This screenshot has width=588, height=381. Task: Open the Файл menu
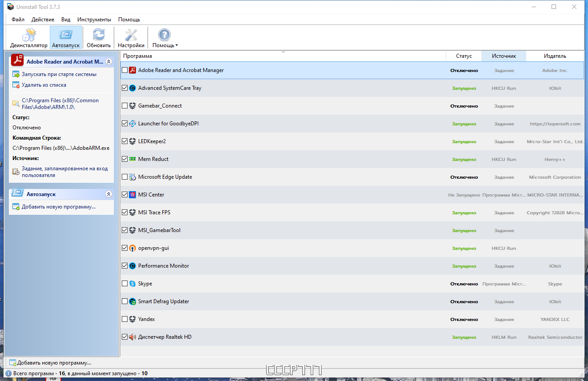click(x=18, y=20)
